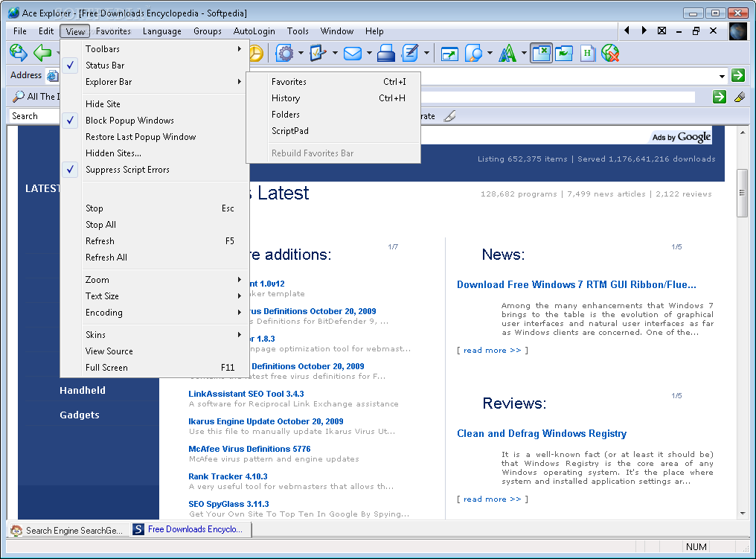
Task: Click the window-with-green-arrow toolbar icon
Action: [x=449, y=54]
